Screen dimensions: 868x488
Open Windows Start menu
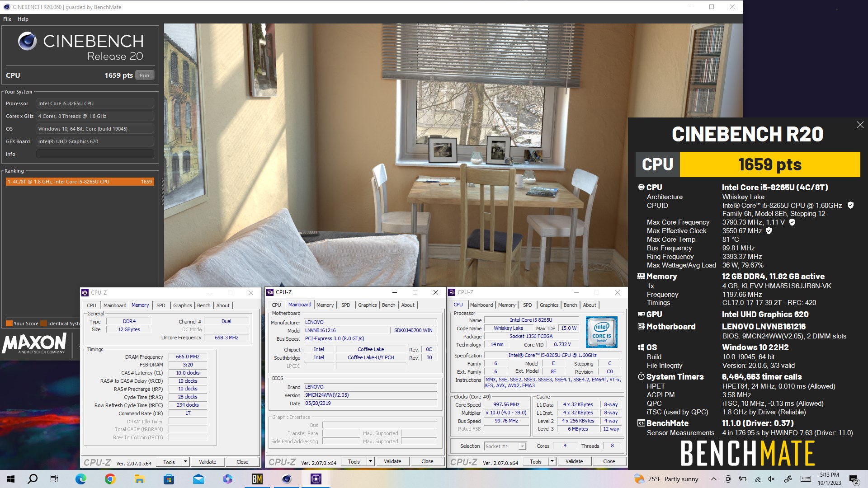(x=11, y=479)
